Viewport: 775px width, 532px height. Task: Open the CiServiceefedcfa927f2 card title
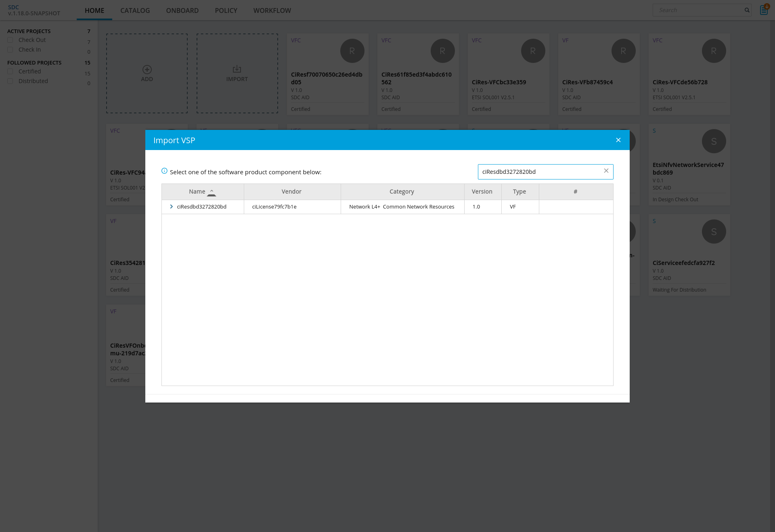click(684, 263)
